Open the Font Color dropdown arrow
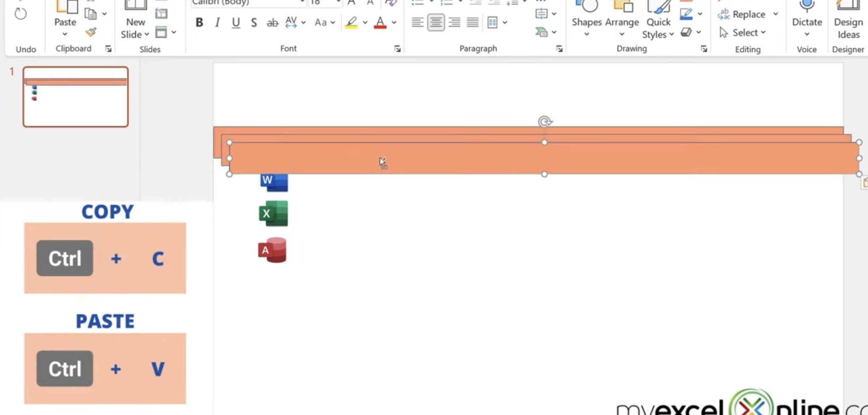Viewport: 868px width, 415px height. (x=394, y=23)
